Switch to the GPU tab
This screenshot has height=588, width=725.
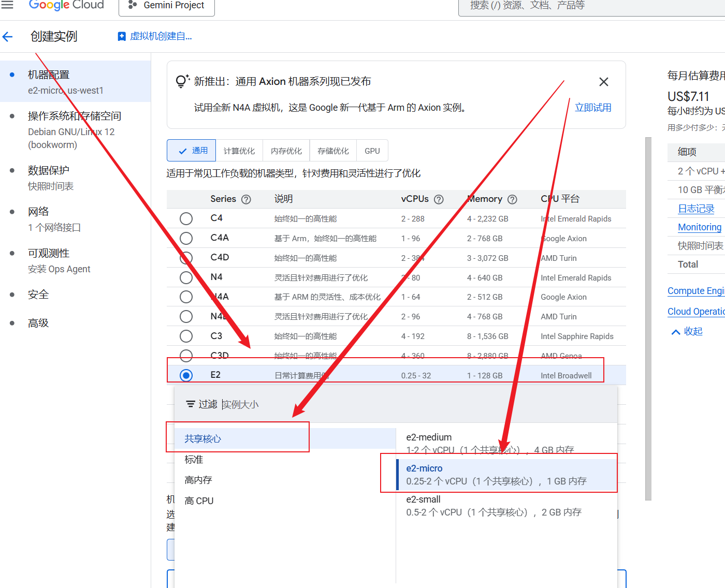[372, 151]
